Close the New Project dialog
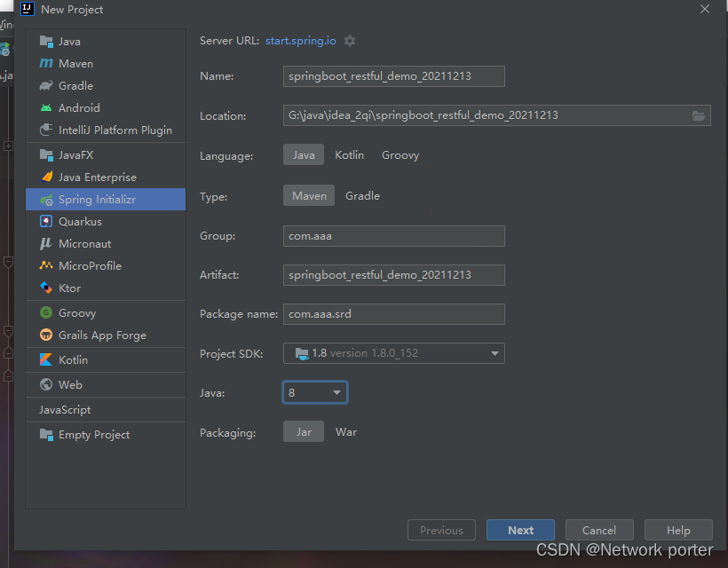The image size is (728, 568). pyautogui.click(x=705, y=9)
